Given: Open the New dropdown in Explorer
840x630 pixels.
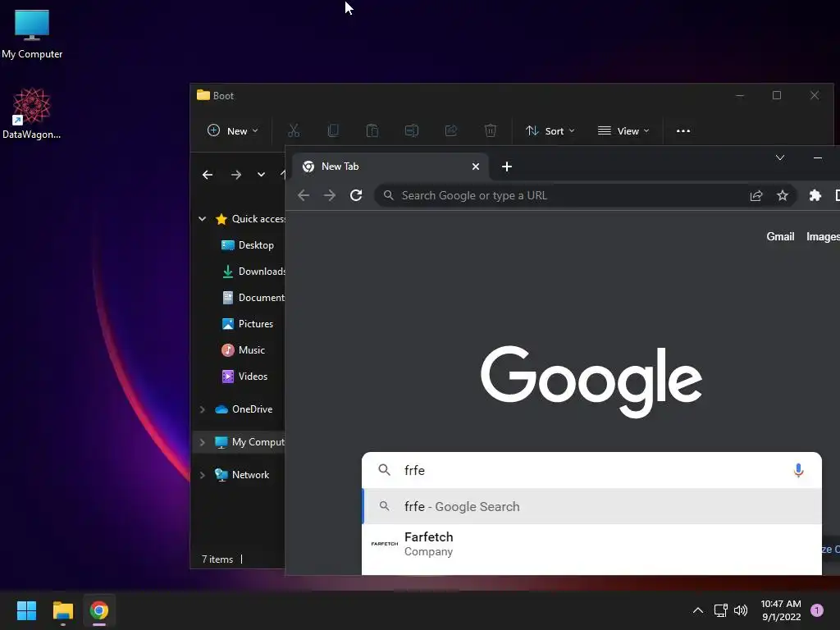Looking at the screenshot, I should tap(232, 130).
